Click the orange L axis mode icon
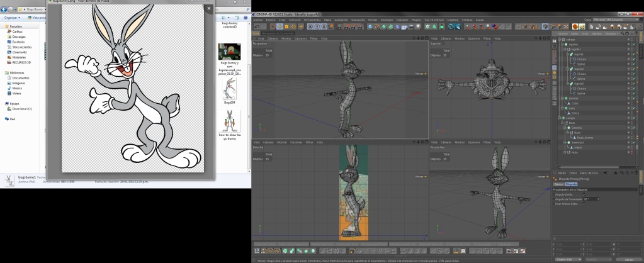Viewport: 644px width, 263px height. coord(538,26)
